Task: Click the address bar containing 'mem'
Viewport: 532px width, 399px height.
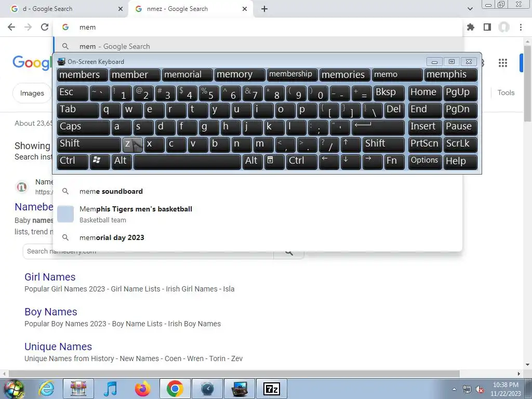Action: pos(258,27)
